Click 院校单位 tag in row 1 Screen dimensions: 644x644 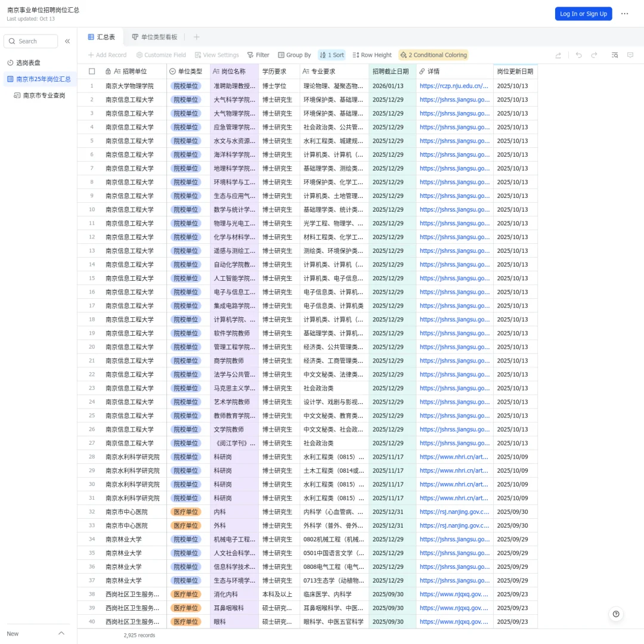185,86
